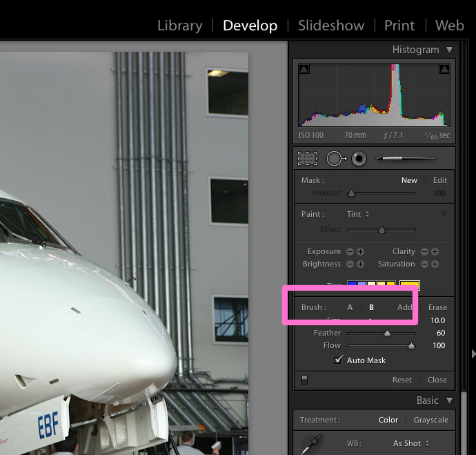
Task: Decrease Exposure with the minus button
Action: (x=350, y=251)
